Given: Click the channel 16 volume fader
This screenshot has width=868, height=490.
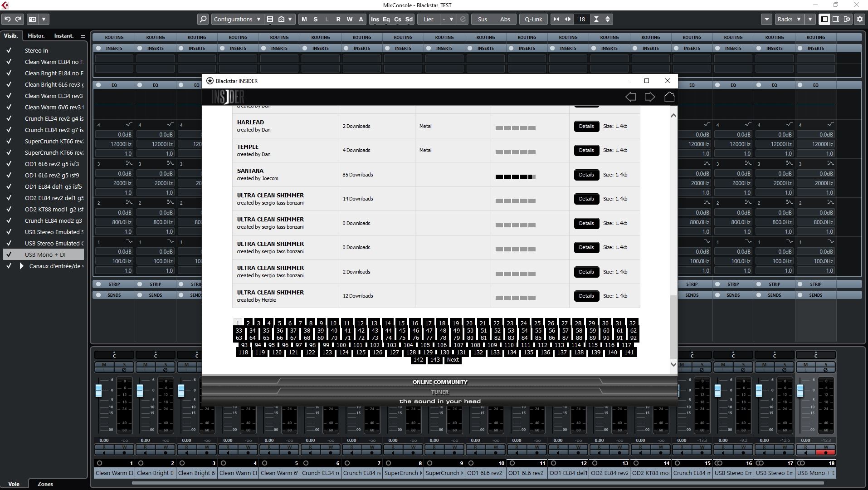Looking at the screenshot, I should click(x=717, y=390).
